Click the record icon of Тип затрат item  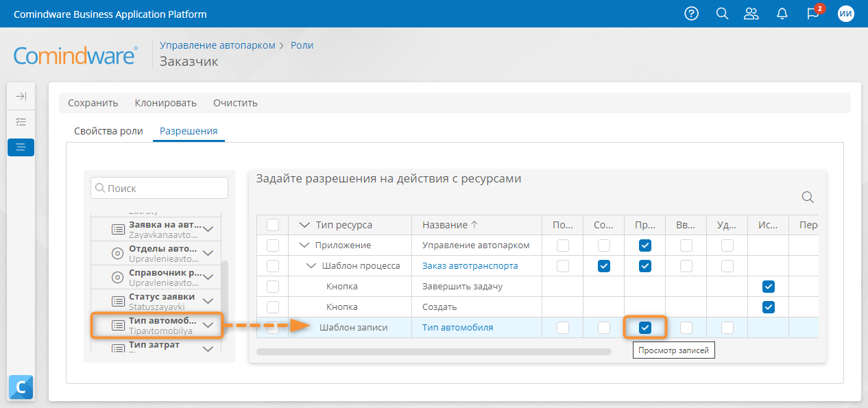pos(118,348)
